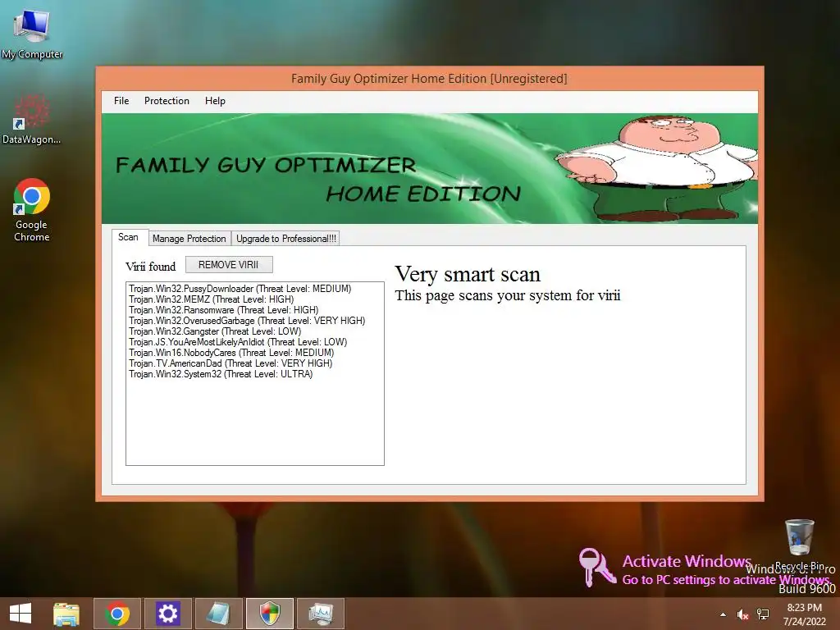
Task: Open the monitor chart taskbar icon
Action: click(321, 614)
